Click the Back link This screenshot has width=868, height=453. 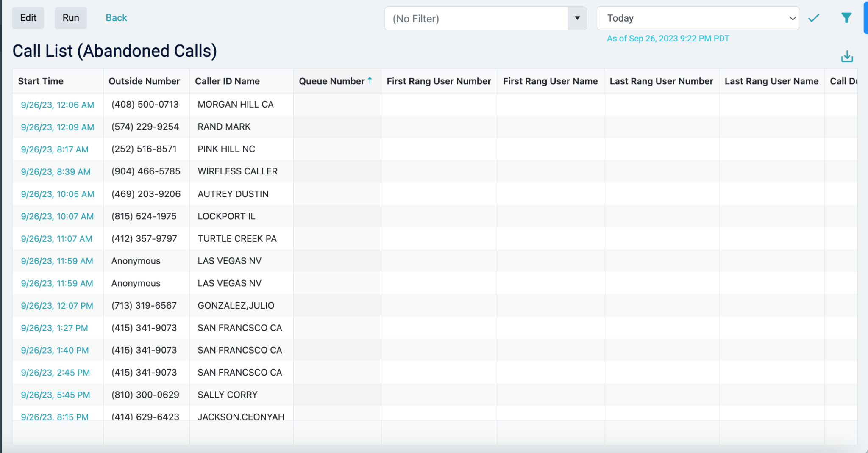click(x=116, y=17)
